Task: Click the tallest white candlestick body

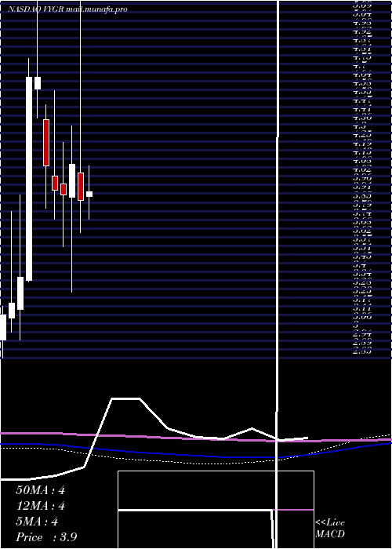Action: [x=29, y=179]
